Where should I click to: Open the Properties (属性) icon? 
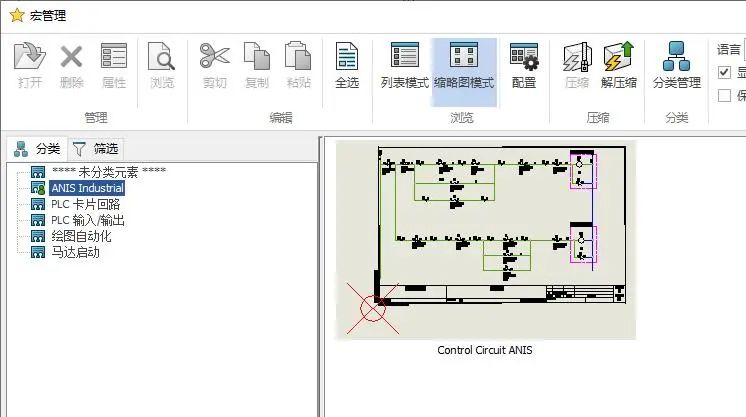pyautogui.click(x=114, y=56)
